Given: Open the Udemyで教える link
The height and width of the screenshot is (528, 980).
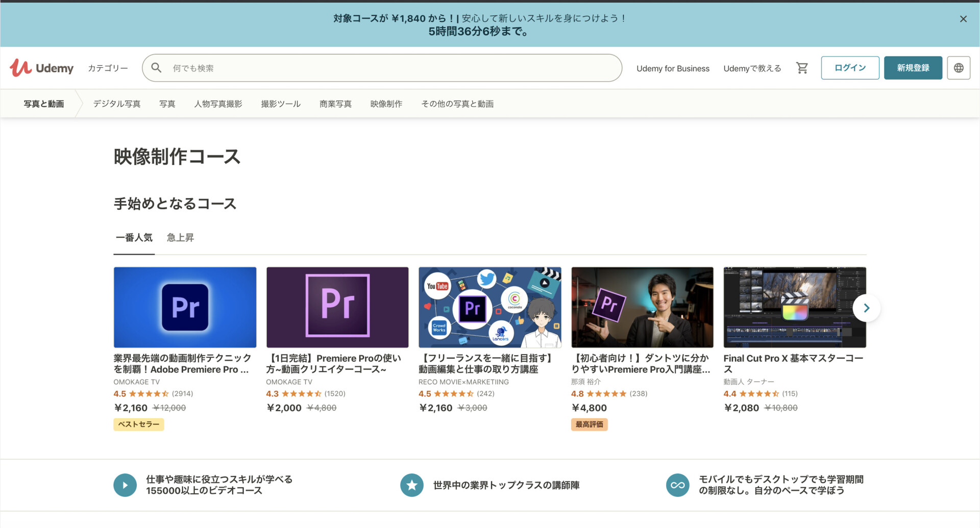Looking at the screenshot, I should pyautogui.click(x=752, y=68).
